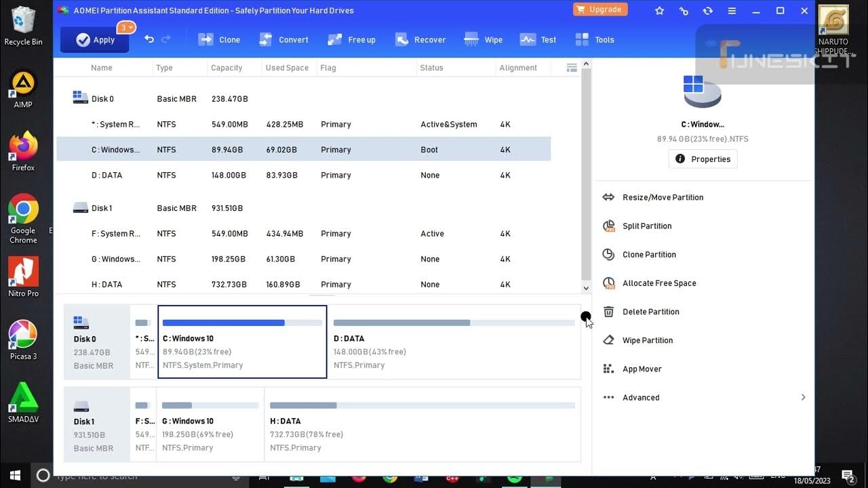Open column settings icon in table header
868x488 pixels.
[572, 68]
